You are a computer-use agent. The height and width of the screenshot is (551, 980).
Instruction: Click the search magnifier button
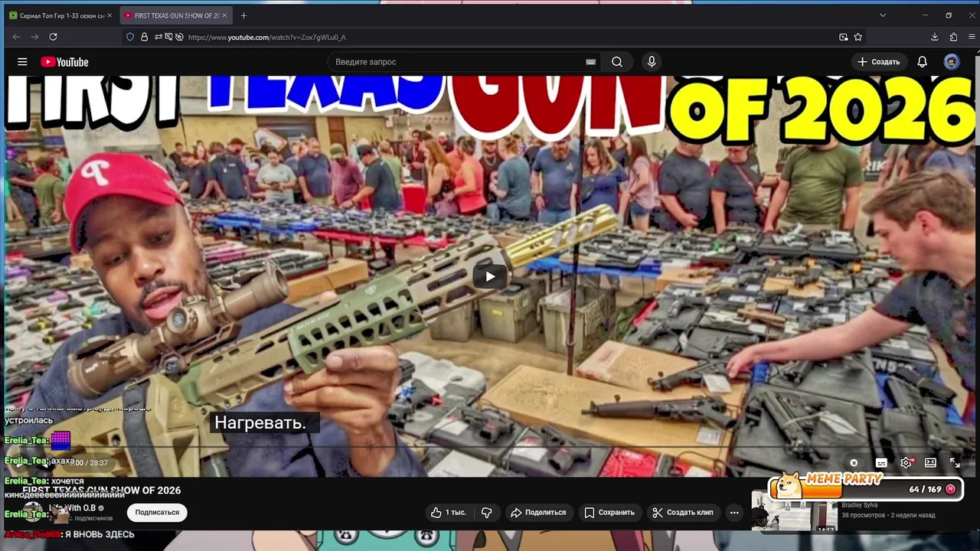[617, 62]
